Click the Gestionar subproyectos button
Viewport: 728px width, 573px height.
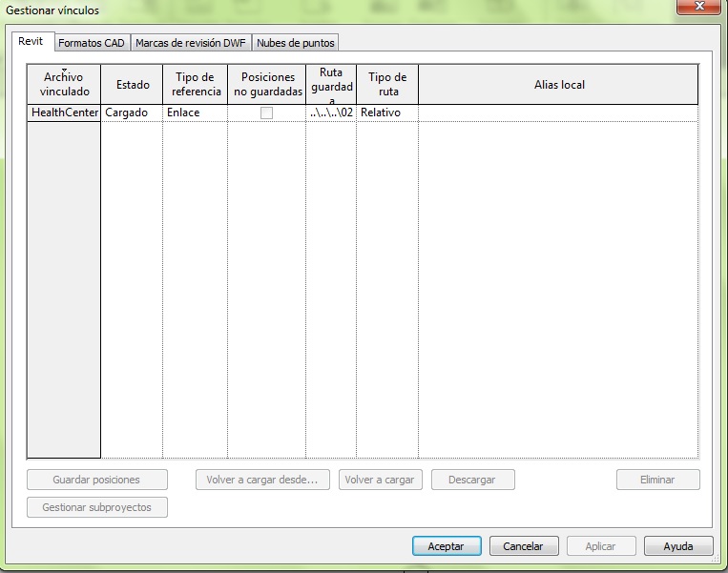click(x=96, y=507)
